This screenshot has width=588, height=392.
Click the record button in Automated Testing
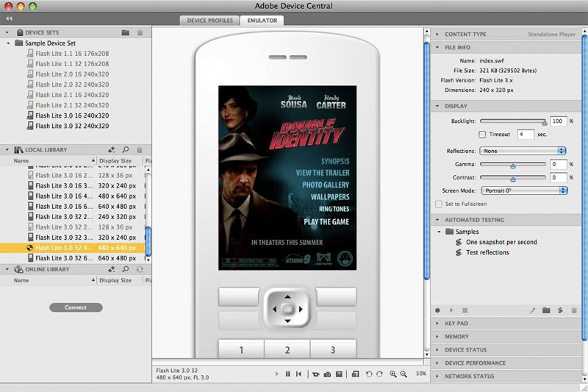tap(438, 310)
